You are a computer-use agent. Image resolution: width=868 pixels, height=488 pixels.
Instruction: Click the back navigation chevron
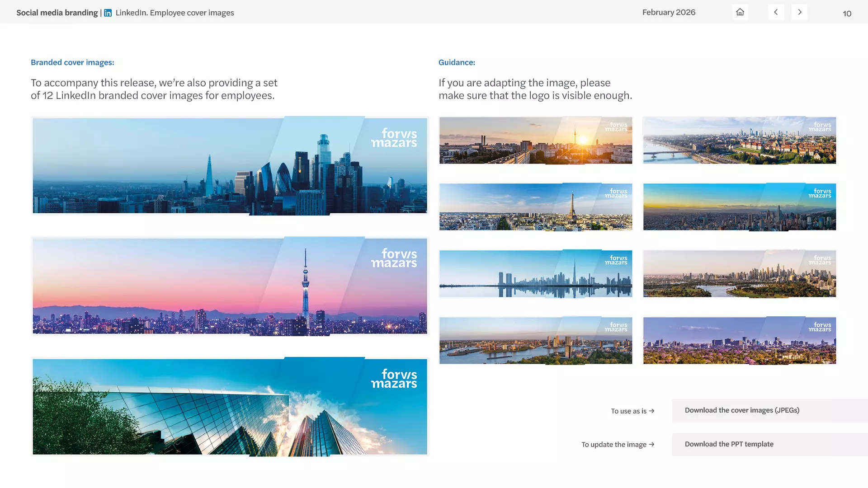click(x=776, y=12)
